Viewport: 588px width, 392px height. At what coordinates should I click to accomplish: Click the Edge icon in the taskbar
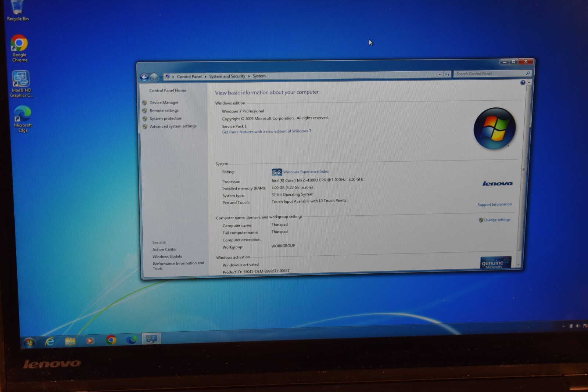click(131, 339)
